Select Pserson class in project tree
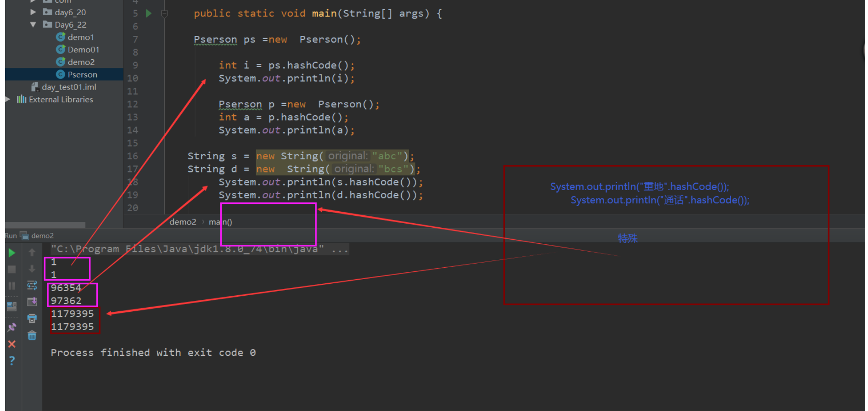The width and height of the screenshot is (868, 411). (83, 74)
